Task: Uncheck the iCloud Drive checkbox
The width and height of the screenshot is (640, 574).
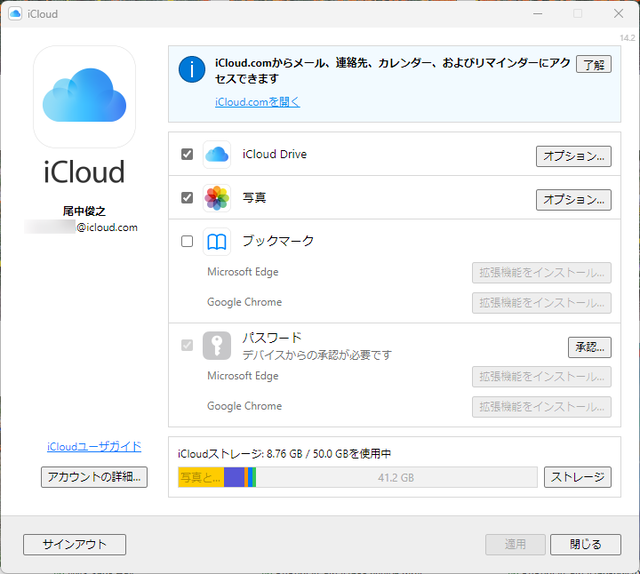Action: (x=187, y=154)
